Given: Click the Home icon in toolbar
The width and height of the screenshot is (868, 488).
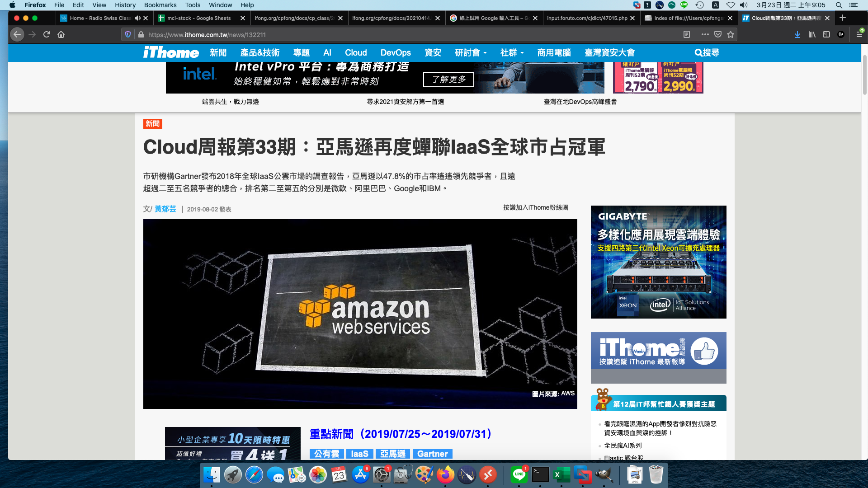Looking at the screenshot, I should (x=61, y=34).
